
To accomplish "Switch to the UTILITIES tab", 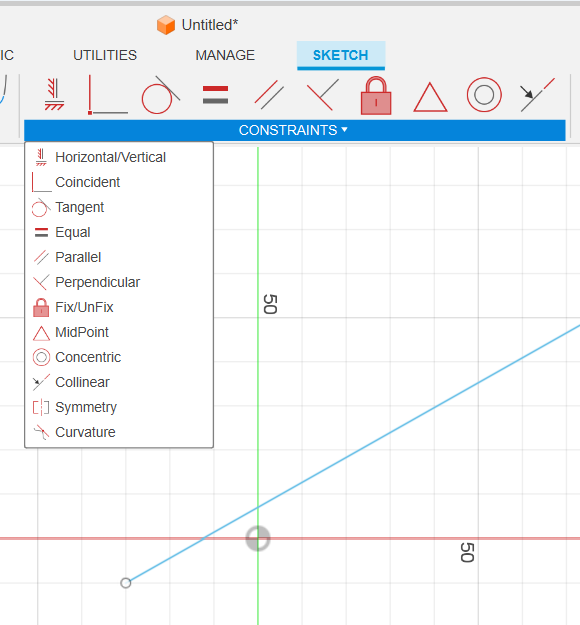I will tap(105, 55).
